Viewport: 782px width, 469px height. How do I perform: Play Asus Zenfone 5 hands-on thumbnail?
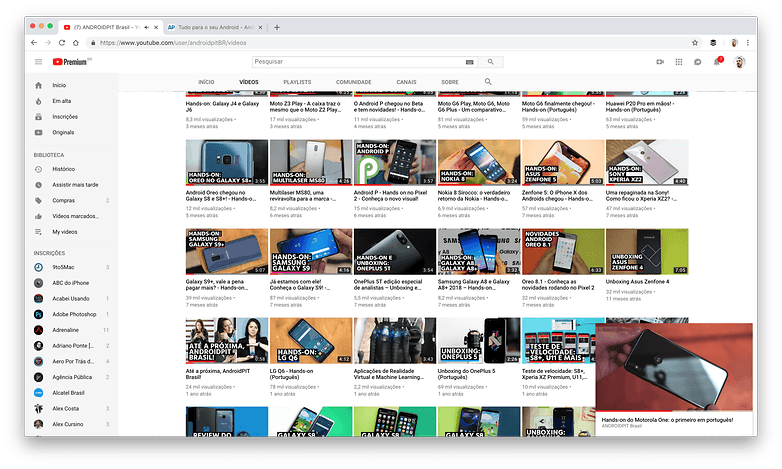(x=563, y=163)
